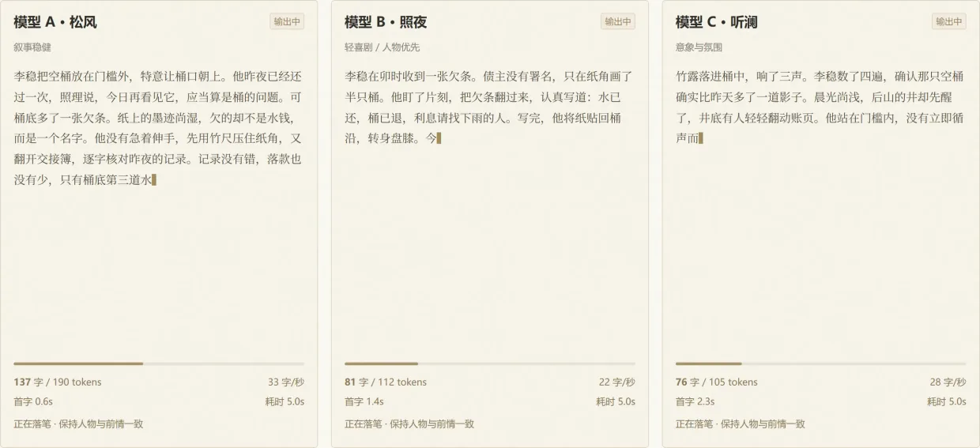Click the 137 字 / 190 tokens count

[58, 382]
